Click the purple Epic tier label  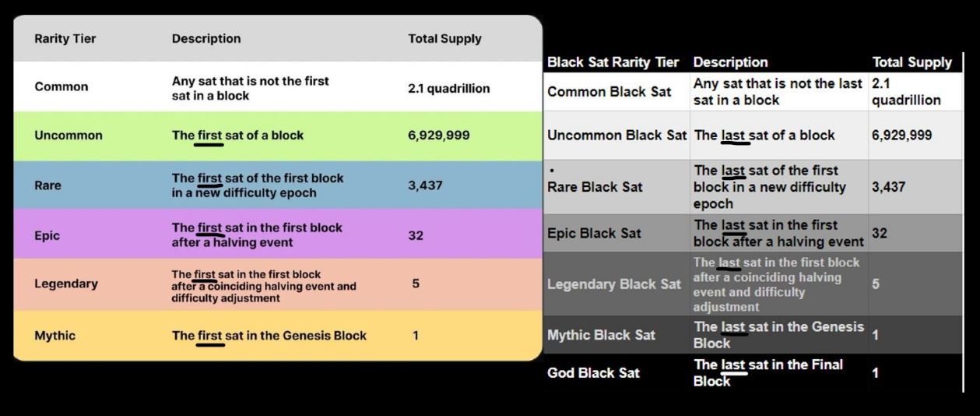point(47,235)
